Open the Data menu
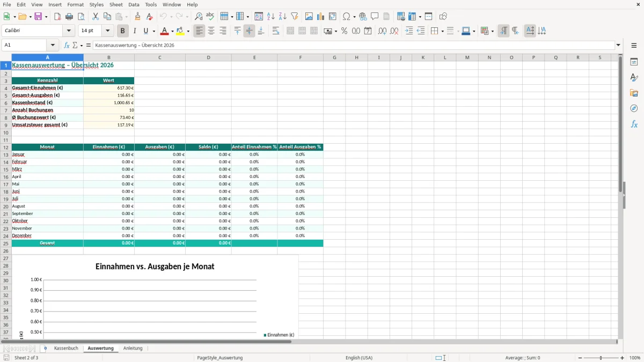This screenshot has height=362, width=644. (x=134, y=4)
